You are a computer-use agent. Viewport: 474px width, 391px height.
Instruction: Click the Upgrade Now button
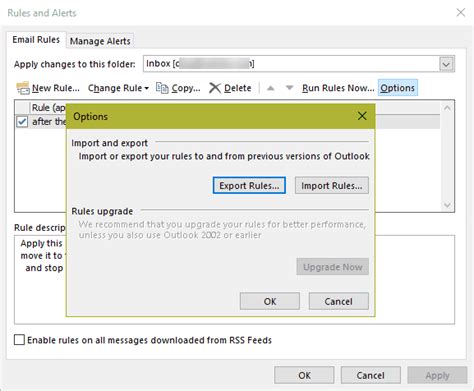pos(332,267)
